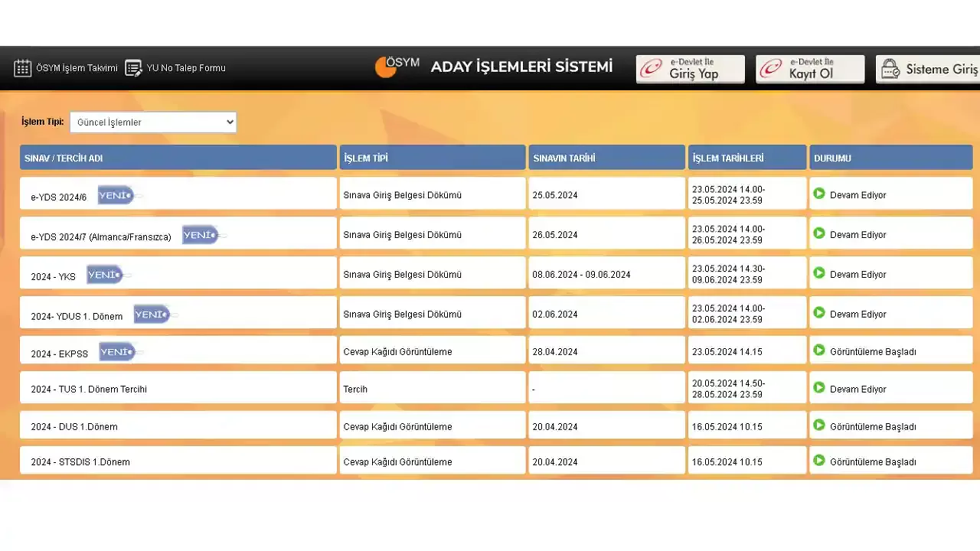The width and height of the screenshot is (980, 551).
Task: Open the İşlem Tipi Güncel İşlemler dropdown
Action: [153, 122]
